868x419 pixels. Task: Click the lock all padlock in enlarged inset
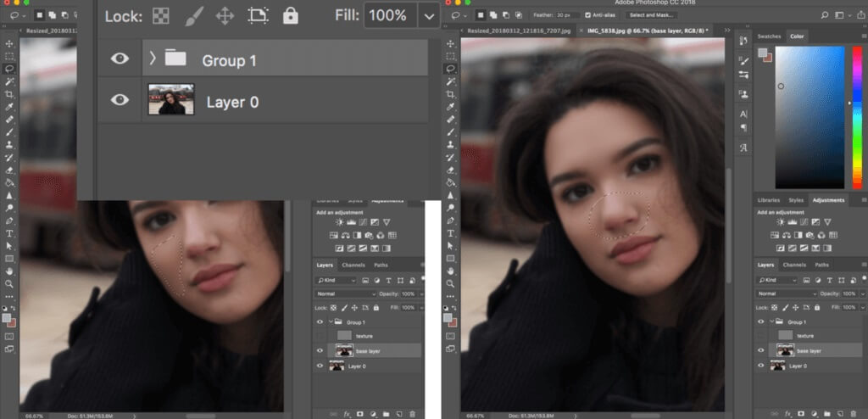290,15
